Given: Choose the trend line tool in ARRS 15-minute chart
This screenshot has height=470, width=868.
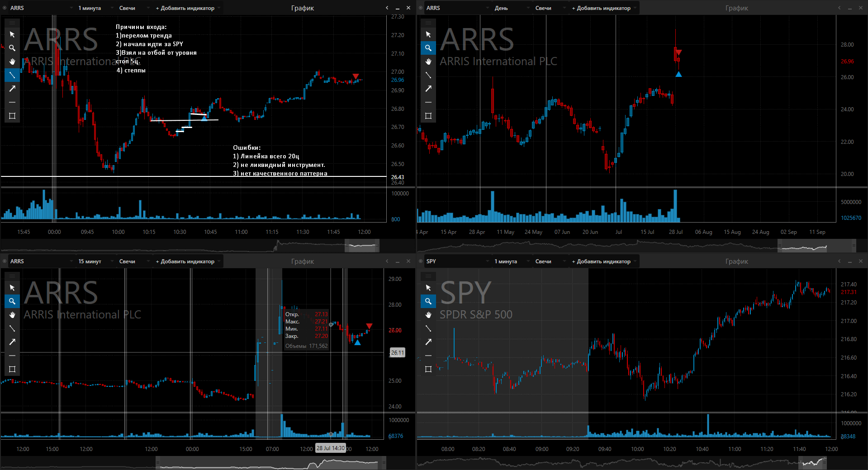Looking at the screenshot, I should 12,328.
